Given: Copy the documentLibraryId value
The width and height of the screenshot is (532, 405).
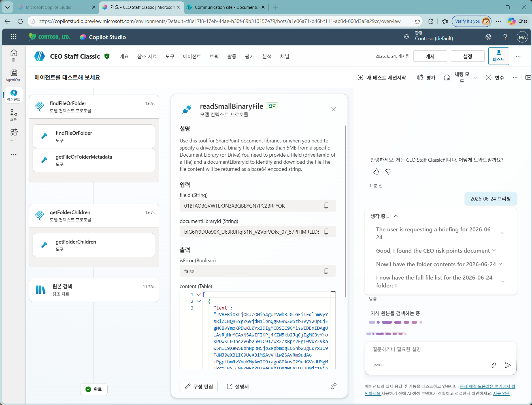Looking at the screenshot, I should [326, 232].
